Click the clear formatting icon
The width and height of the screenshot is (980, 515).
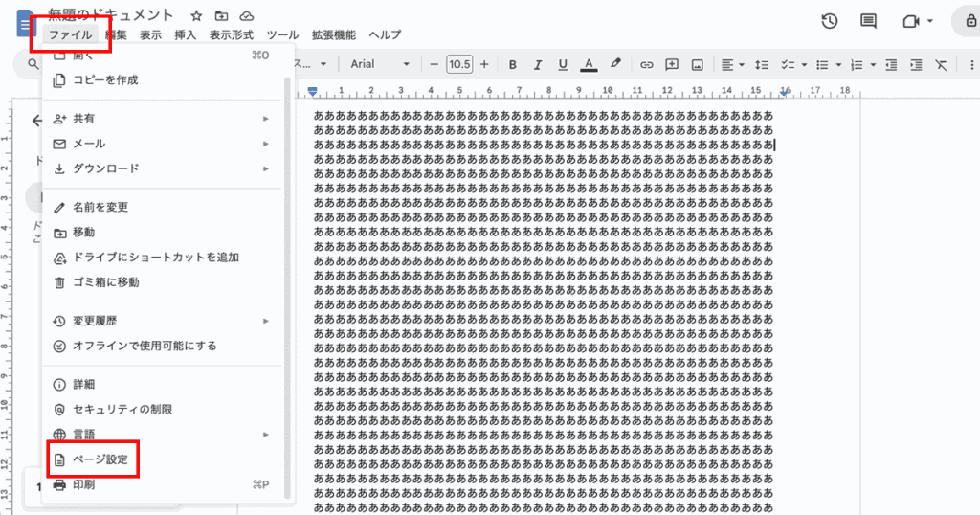coord(941,64)
